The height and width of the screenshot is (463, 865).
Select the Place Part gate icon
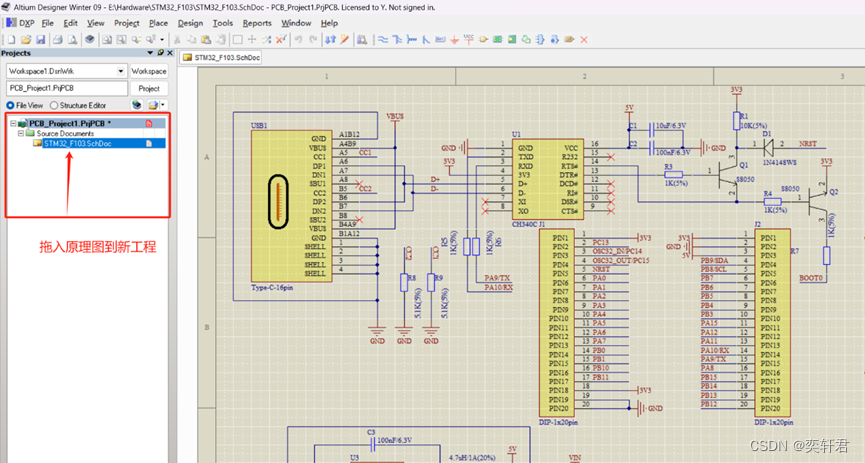tap(483, 40)
